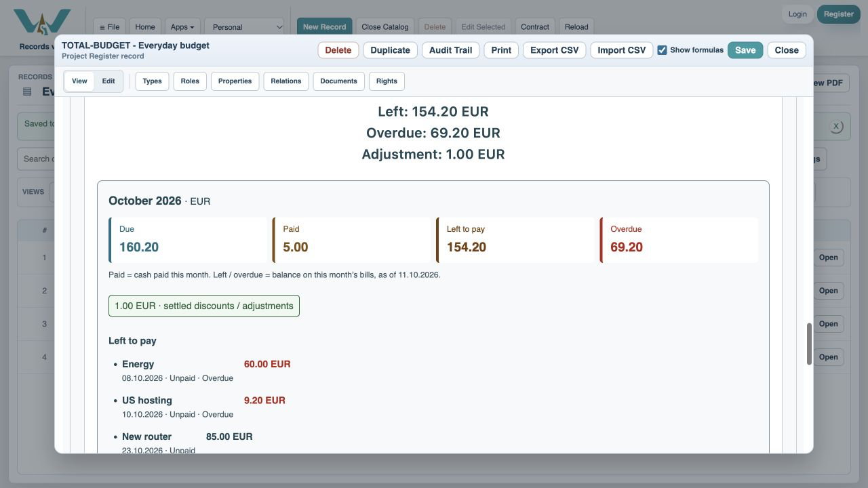The width and height of the screenshot is (868, 488).
Task: Open the Documents tab
Action: (x=338, y=81)
